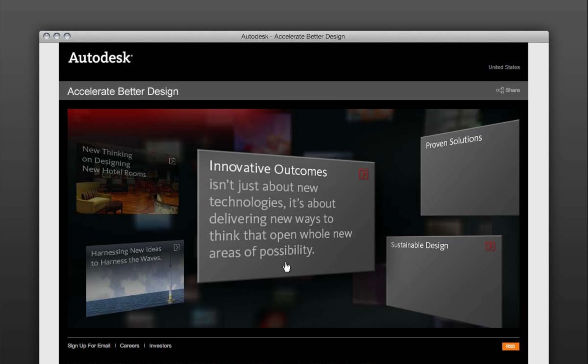Click the Autodesk logo
588x364 pixels.
(x=100, y=58)
